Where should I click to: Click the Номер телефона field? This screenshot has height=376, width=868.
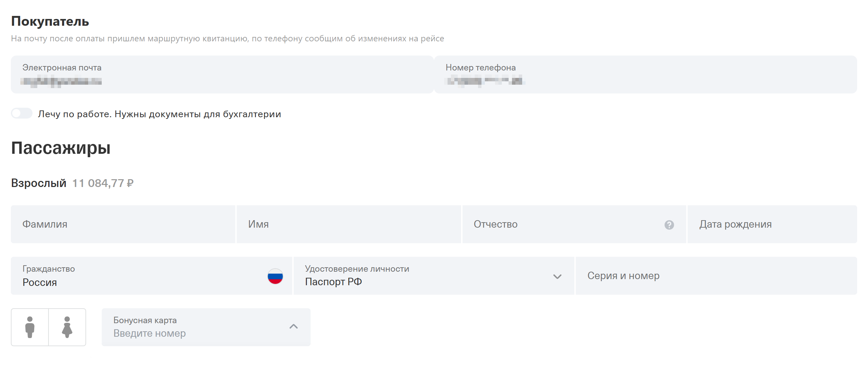pos(645,75)
